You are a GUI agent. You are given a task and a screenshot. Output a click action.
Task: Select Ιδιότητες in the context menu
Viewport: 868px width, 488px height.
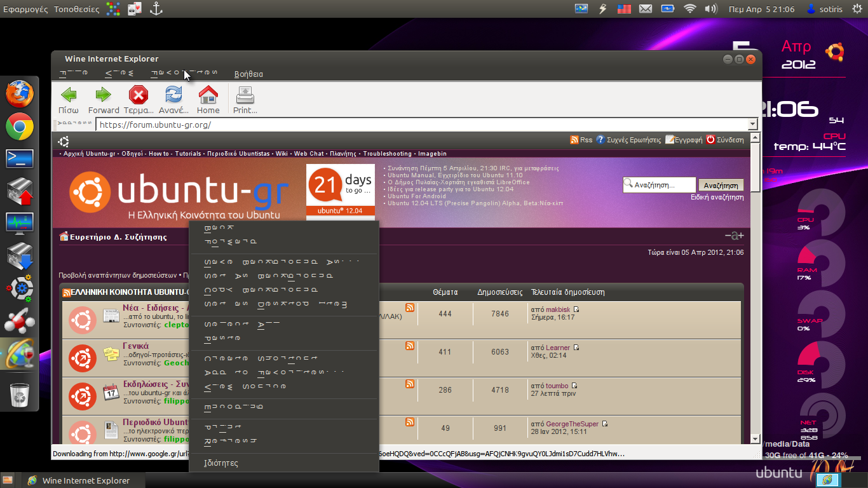coord(221,463)
